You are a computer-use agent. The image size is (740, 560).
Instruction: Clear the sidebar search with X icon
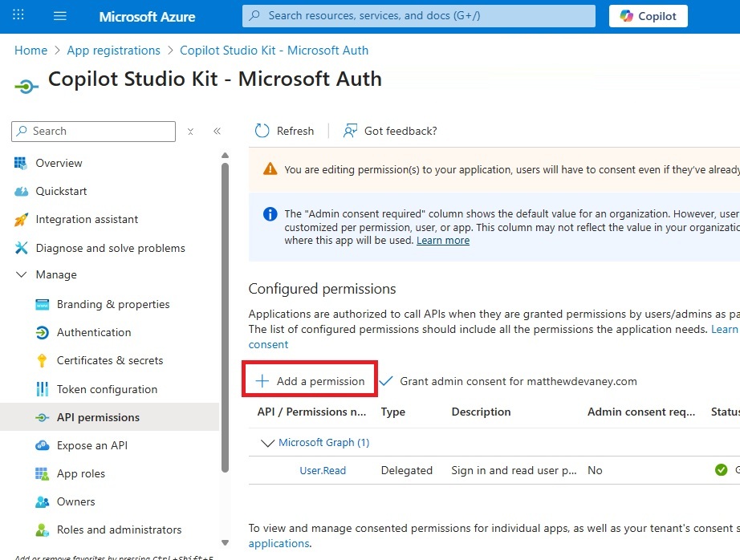(x=190, y=132)
